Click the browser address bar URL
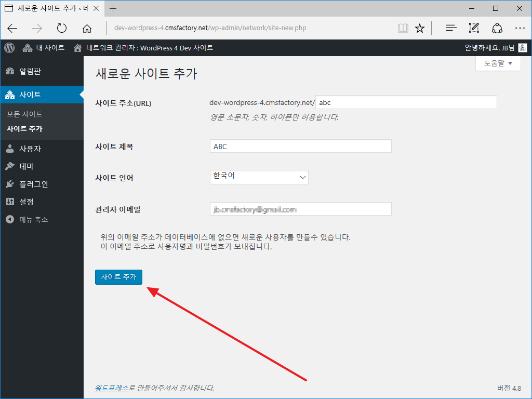 click(210, 28)
